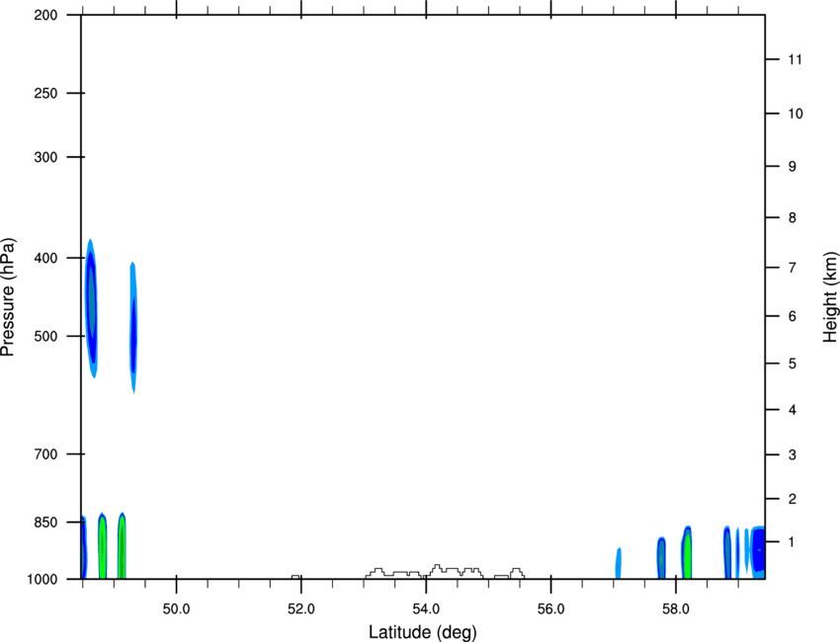Click the 200 pressure tick label
The width and height of the screenshot is (840, 642).
(45, 15)
